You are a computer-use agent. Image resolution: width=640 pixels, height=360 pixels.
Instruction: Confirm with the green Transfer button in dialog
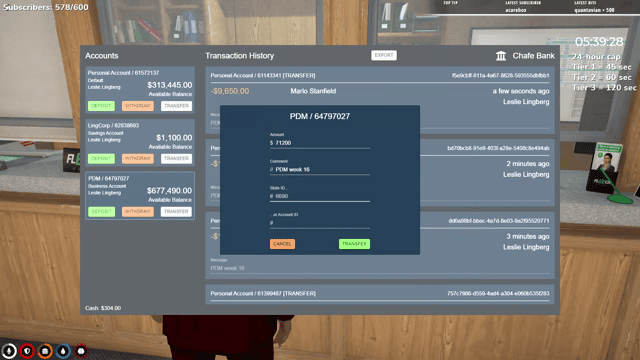pyautogui.click(x=354, y=244)
